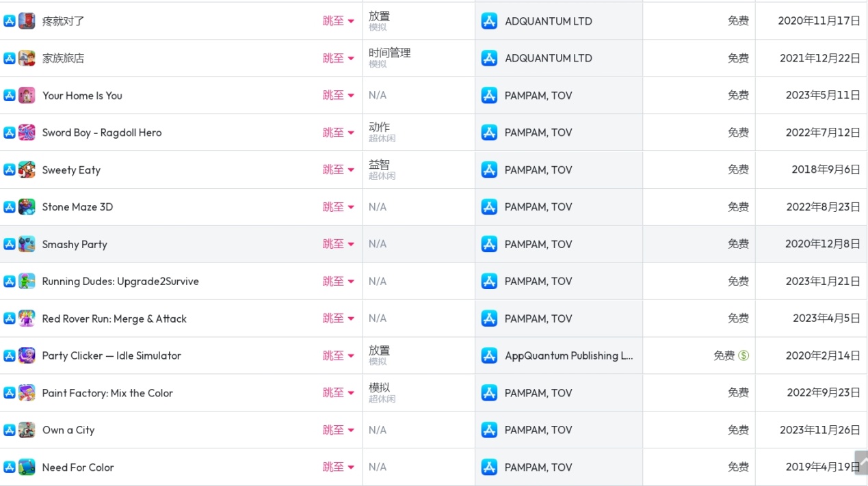Open the PAMPAM, TOV publisher for Sweety Eaty

click(x=538, y=170)
